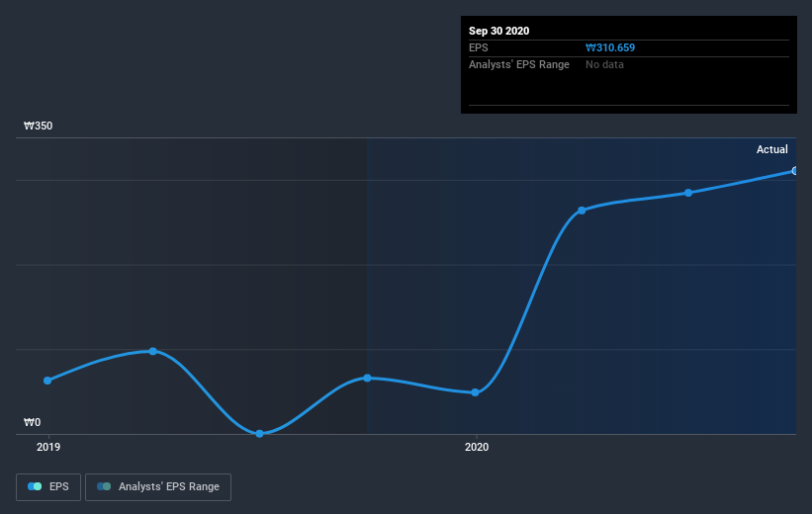Click the No data text in tooltip
The width and height of the screenshot is (812, 514).
pyautogui.click(x=604, y=64)
